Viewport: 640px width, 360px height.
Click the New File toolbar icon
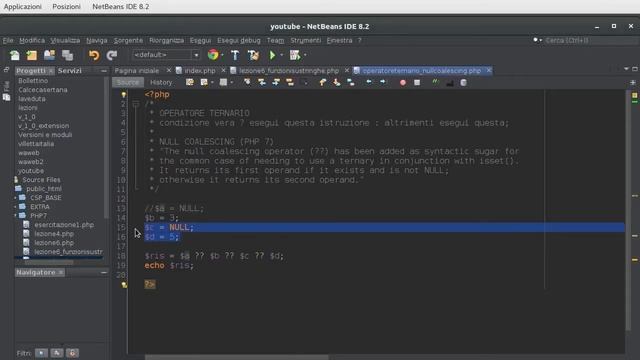point(14,55)
